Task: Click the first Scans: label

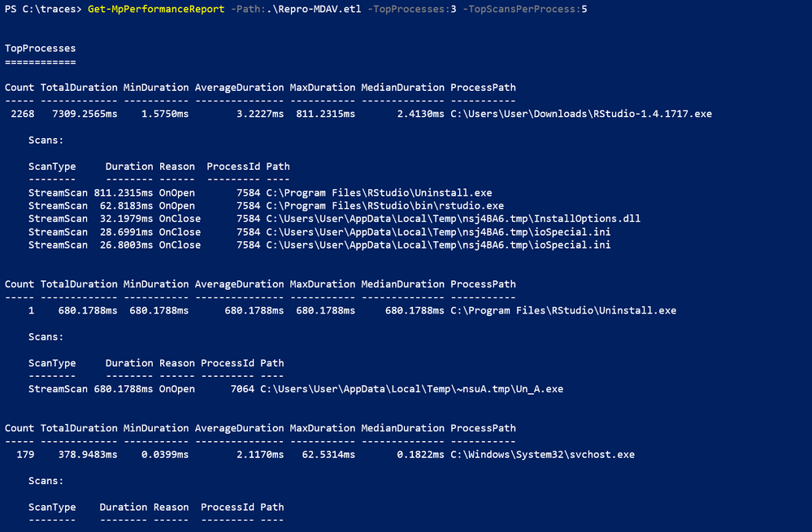Action: [x=46, y=141]
